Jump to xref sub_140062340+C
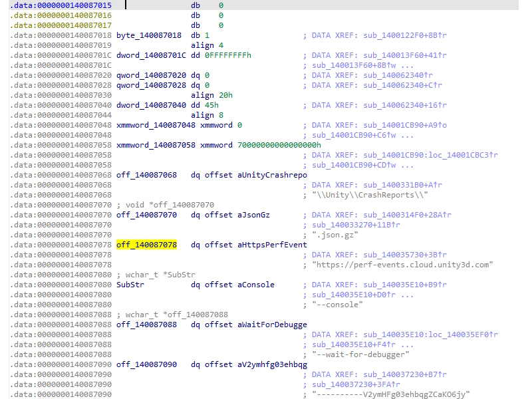Image resolution: width=532 pixels, height=399 pixels. pyautogui.click(x=402, y=85)
